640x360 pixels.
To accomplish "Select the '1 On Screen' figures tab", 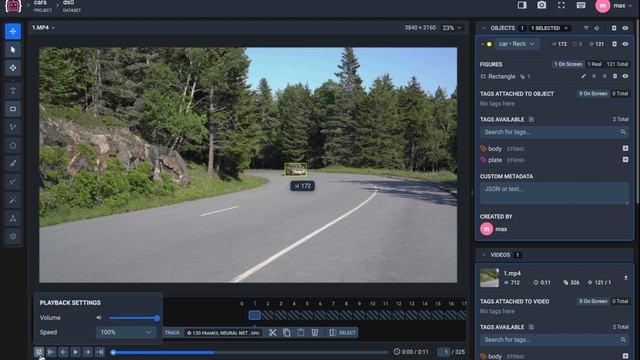I will coord(568,64).
